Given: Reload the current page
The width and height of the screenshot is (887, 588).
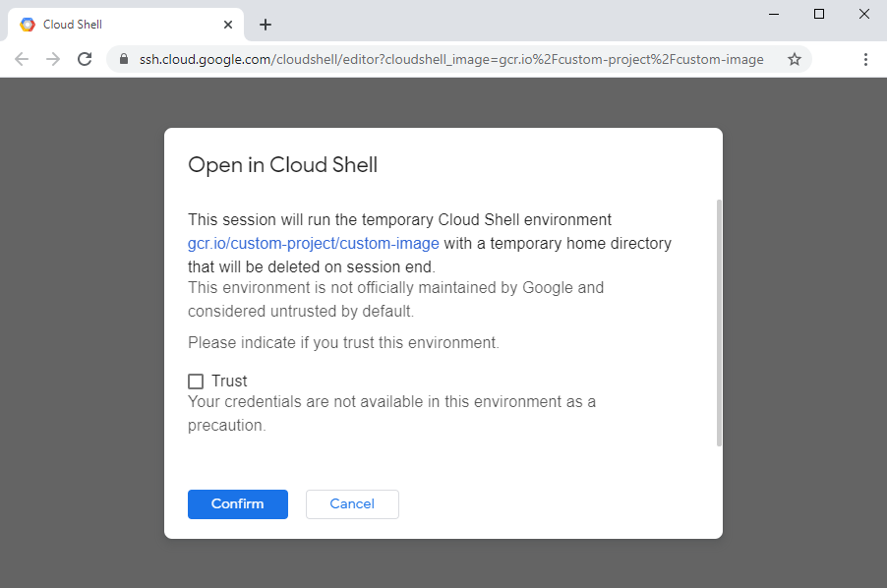Looking at the screenshot, I should point(85,59).
